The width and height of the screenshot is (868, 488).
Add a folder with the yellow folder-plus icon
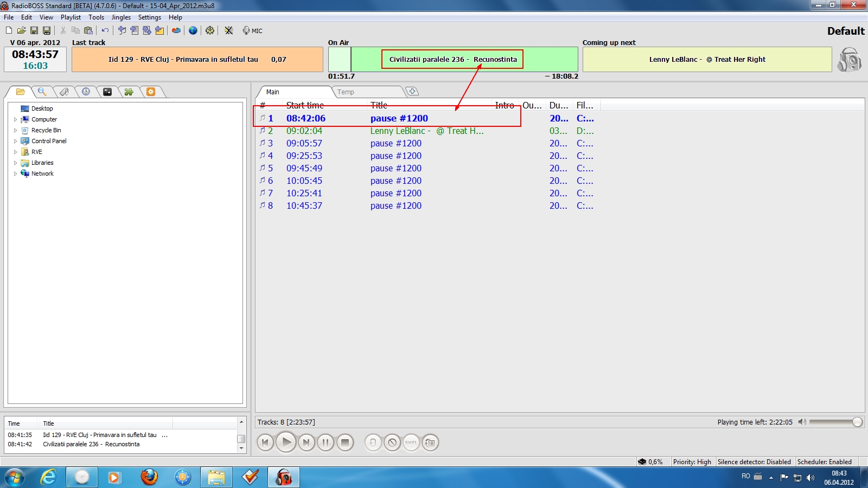[159, 30]
